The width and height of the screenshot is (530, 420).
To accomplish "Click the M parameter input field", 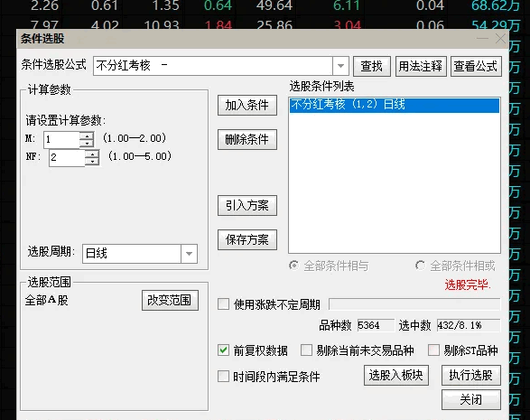I will (x=61, y=139).
